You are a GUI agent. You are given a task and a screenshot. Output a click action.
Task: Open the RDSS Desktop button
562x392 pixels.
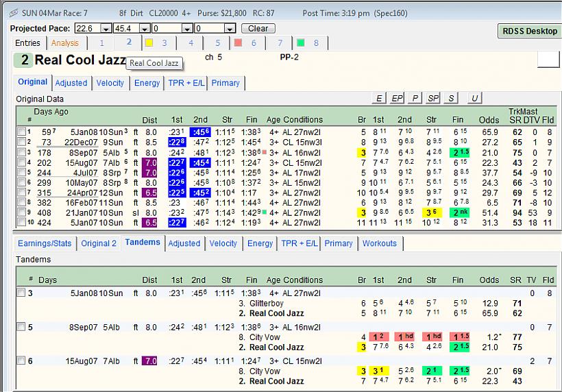(x=529, y=31)
